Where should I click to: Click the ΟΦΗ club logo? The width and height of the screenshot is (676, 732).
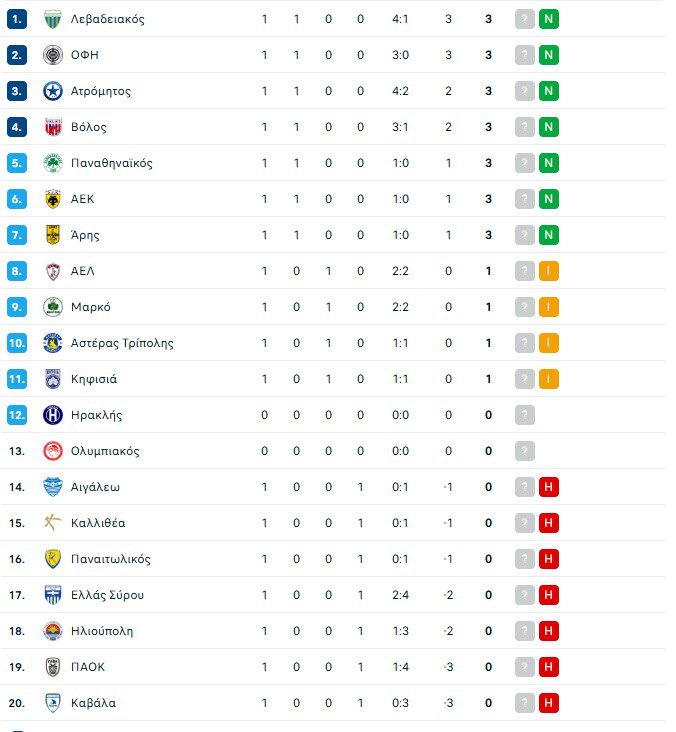pos(53,55)
